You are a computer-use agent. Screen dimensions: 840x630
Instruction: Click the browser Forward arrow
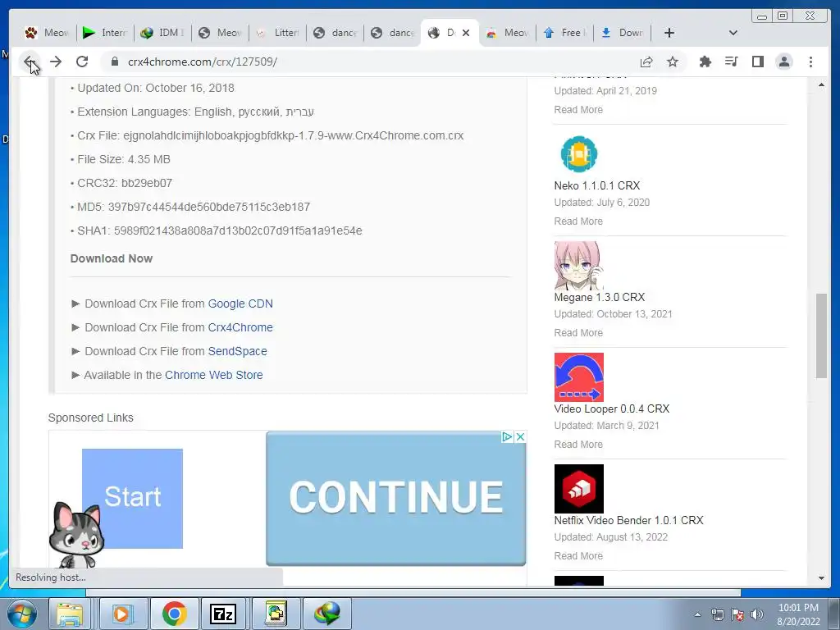point(56,62)
